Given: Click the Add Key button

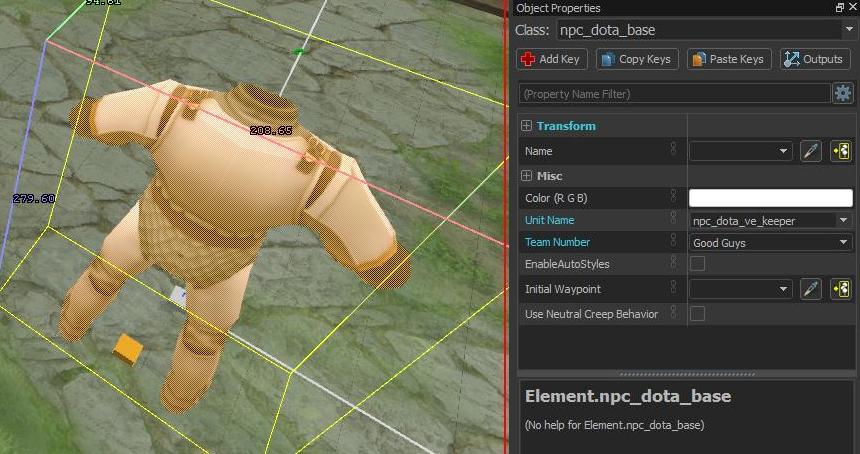Looking at the screenshot, I should click(551, 59).
